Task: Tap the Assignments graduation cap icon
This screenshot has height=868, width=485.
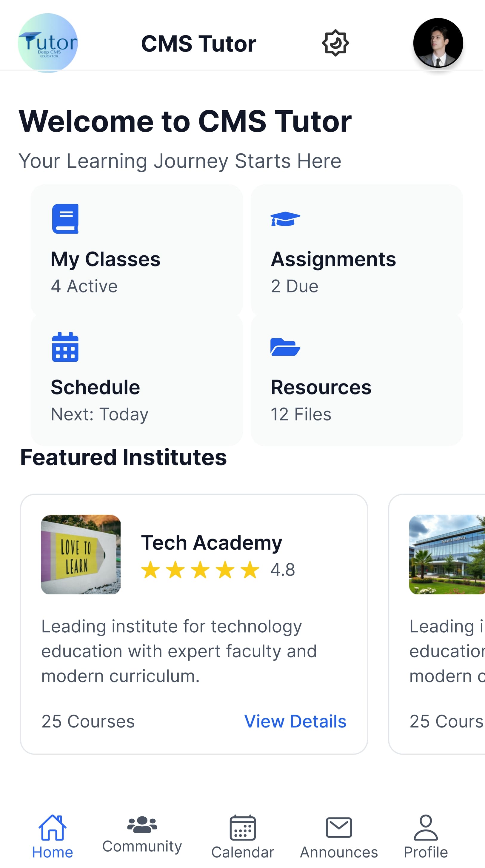Action: tap(285, 219)
